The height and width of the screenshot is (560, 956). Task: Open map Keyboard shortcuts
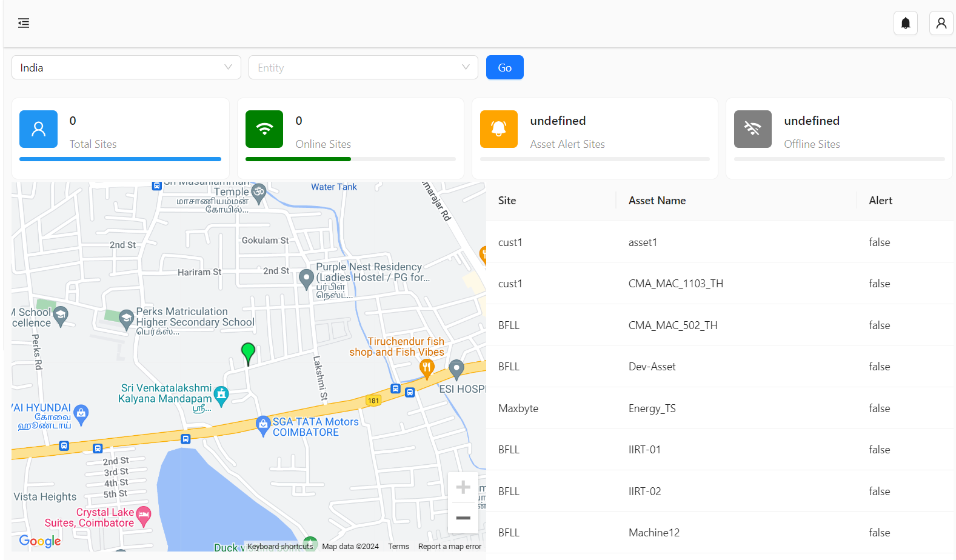(280, 547)
